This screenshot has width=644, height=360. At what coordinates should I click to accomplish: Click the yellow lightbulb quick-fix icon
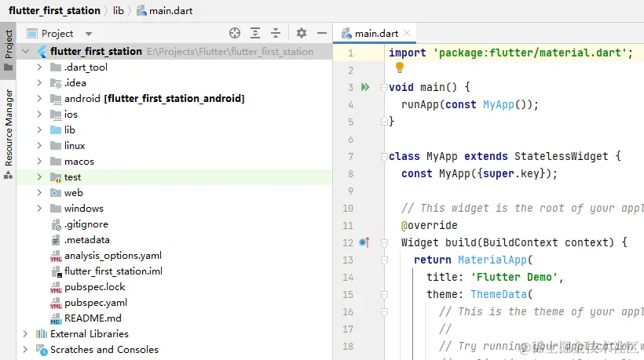coord(399,69)
